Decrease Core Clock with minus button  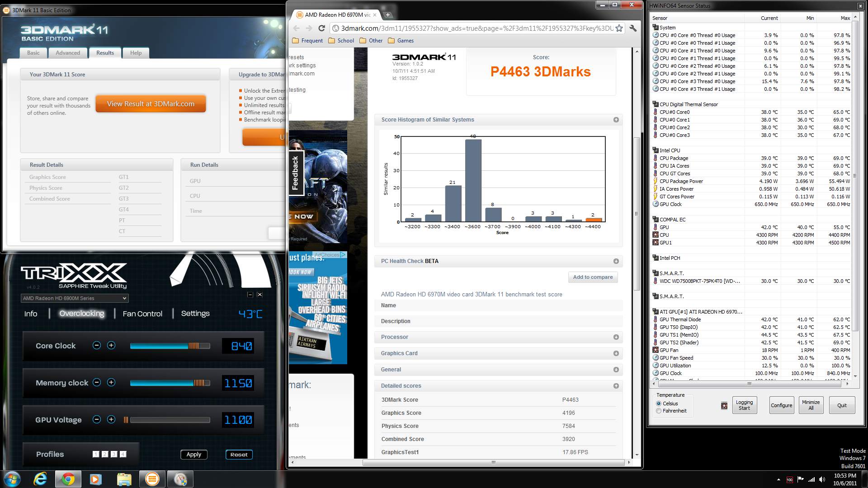click(x=96, y=345)
